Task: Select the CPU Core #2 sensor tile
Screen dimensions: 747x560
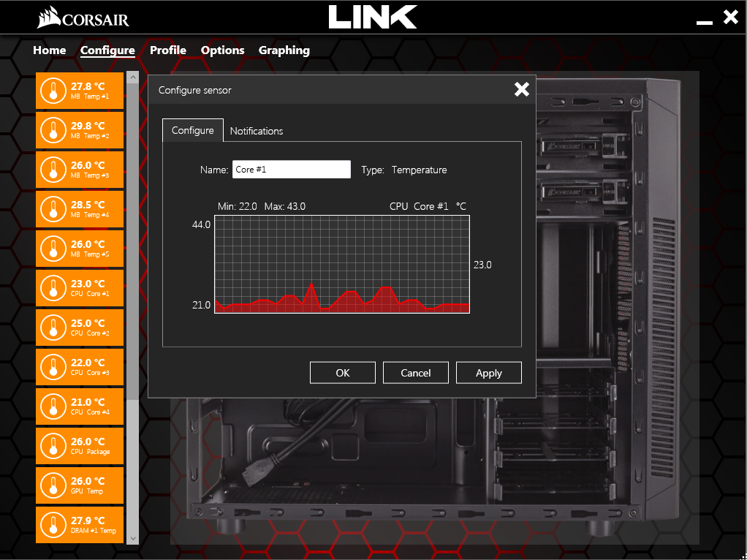Action: 80,328
